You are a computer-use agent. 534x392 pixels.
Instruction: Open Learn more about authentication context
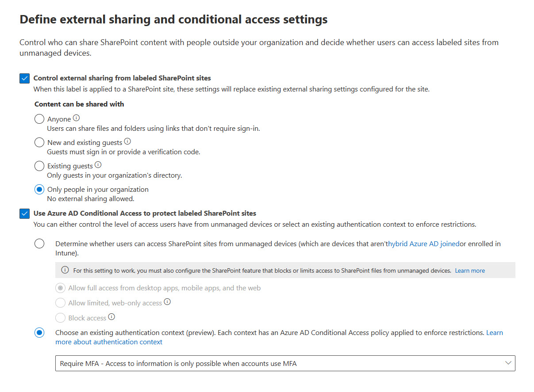pyautogui.click(x=109, y=341)
